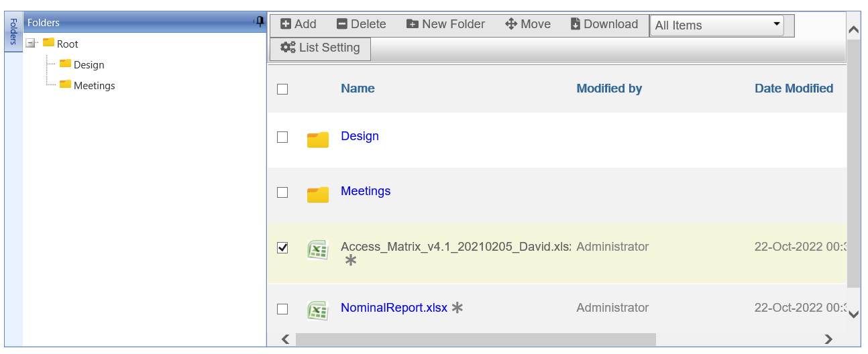Viewport: 868px width, 354px height.
Task: Switch to the vertical Folders tab
Action: (13, 31)
